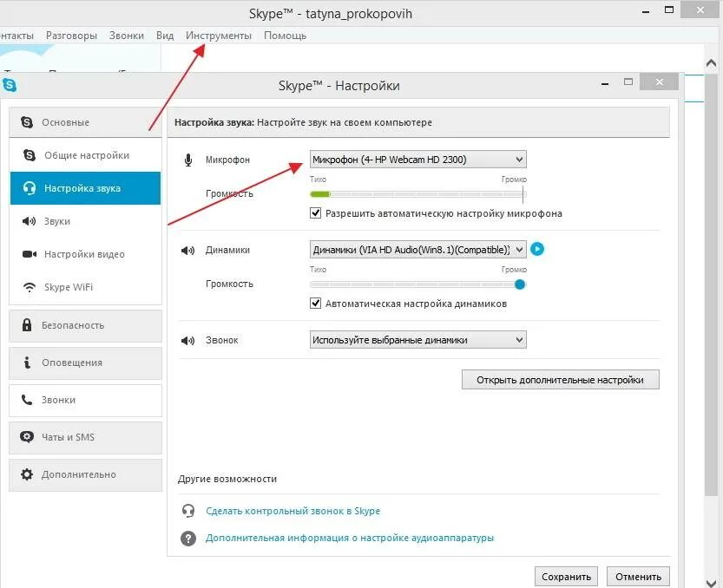Open the Микрофон device dropdown
This screenshot has height=588, width=723.
(x=417, y=160)
